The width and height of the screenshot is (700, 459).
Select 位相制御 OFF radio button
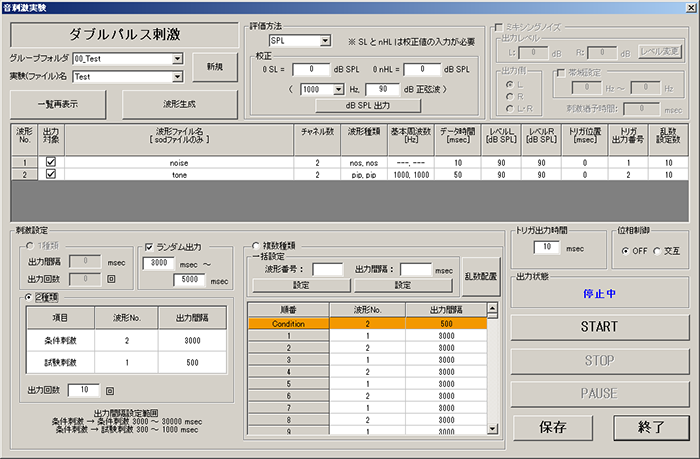[x=625, y=251]
